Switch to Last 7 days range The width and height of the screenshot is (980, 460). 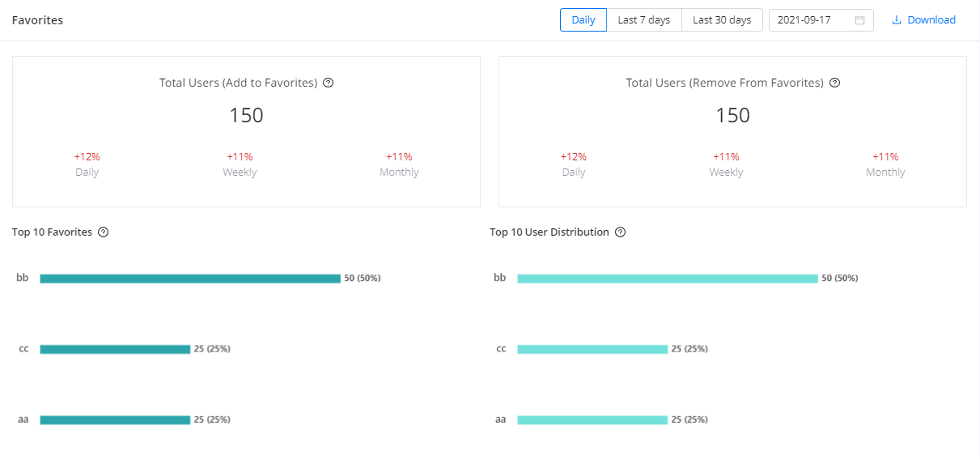click(643, 20)
